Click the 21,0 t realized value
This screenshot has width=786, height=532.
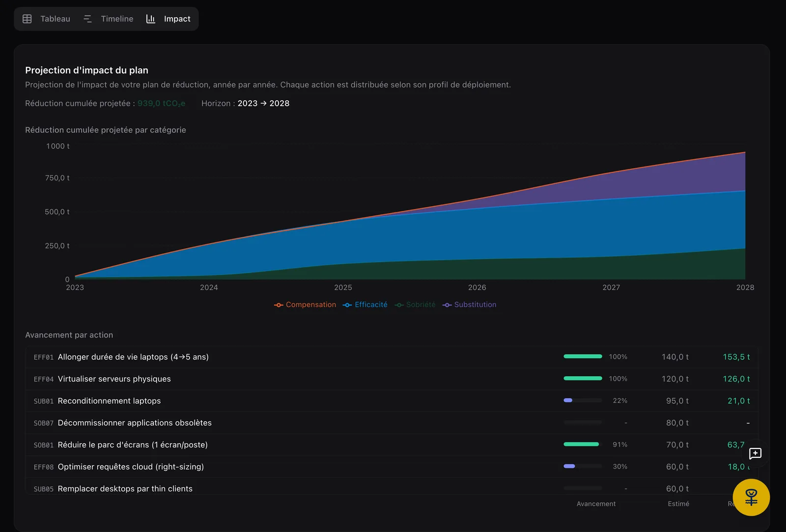coord(739,401)
